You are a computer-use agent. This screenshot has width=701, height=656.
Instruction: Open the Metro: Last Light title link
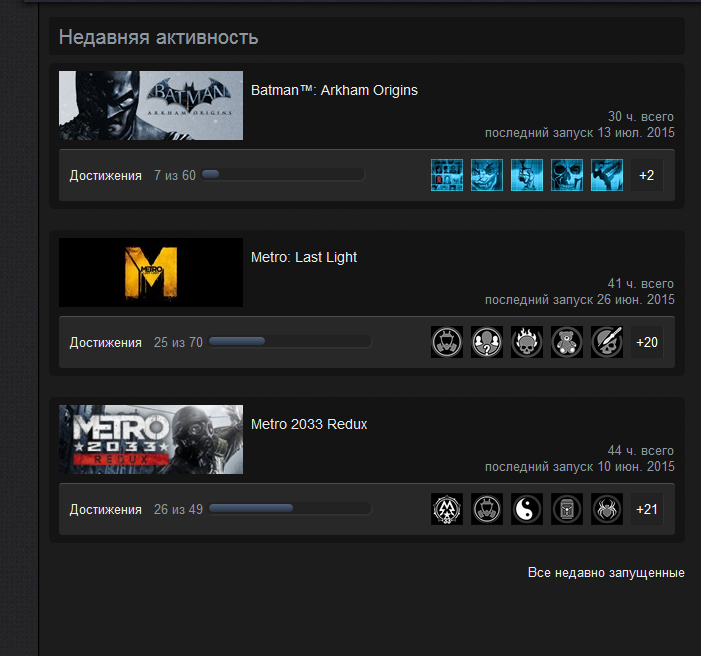point(304,257)
